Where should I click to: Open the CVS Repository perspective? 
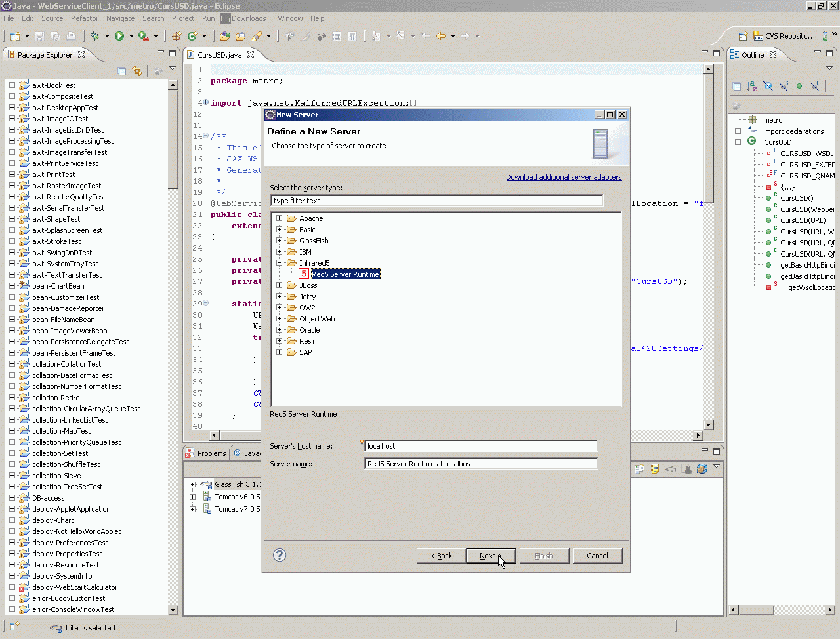pos(784,36)
